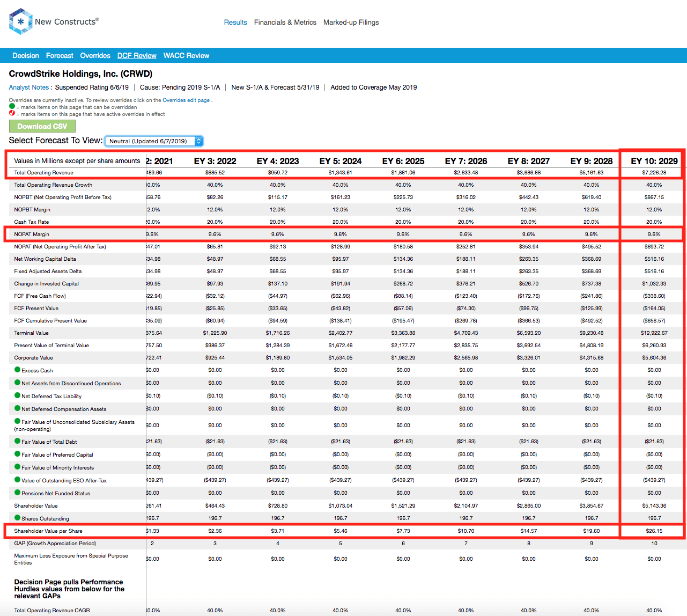This screenshot has height=616, width=687.
Task: Click the Net Working Capital Delta row label
Action: (x=45, y=259)
